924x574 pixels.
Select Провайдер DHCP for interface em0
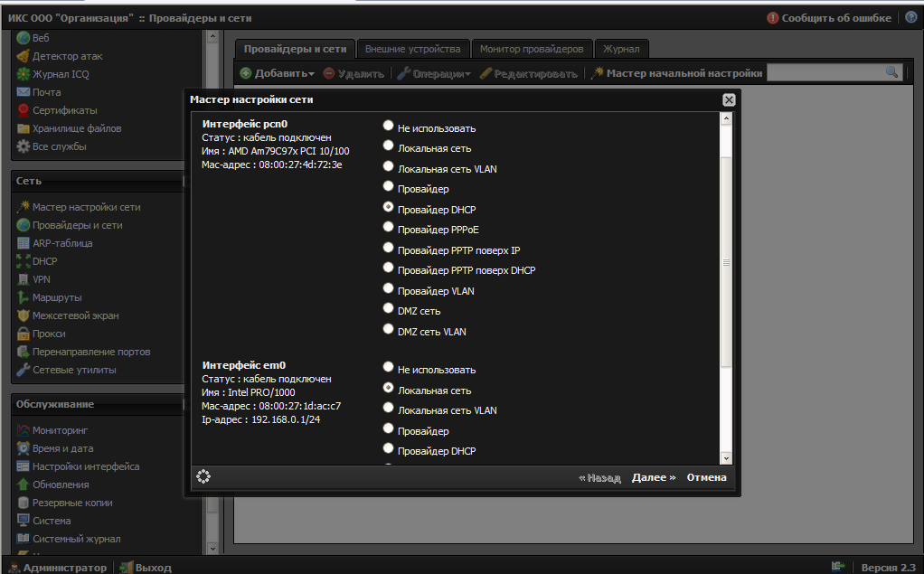[388, 448]
